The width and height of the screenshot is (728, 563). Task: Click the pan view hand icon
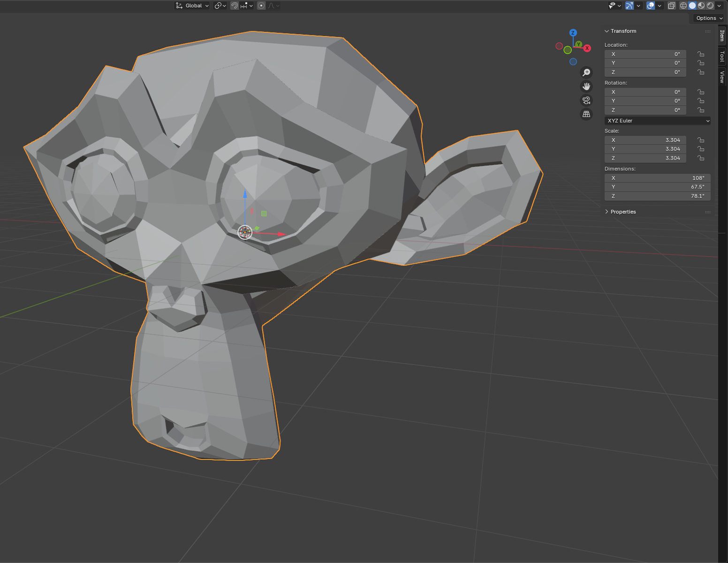click(586, 86)
